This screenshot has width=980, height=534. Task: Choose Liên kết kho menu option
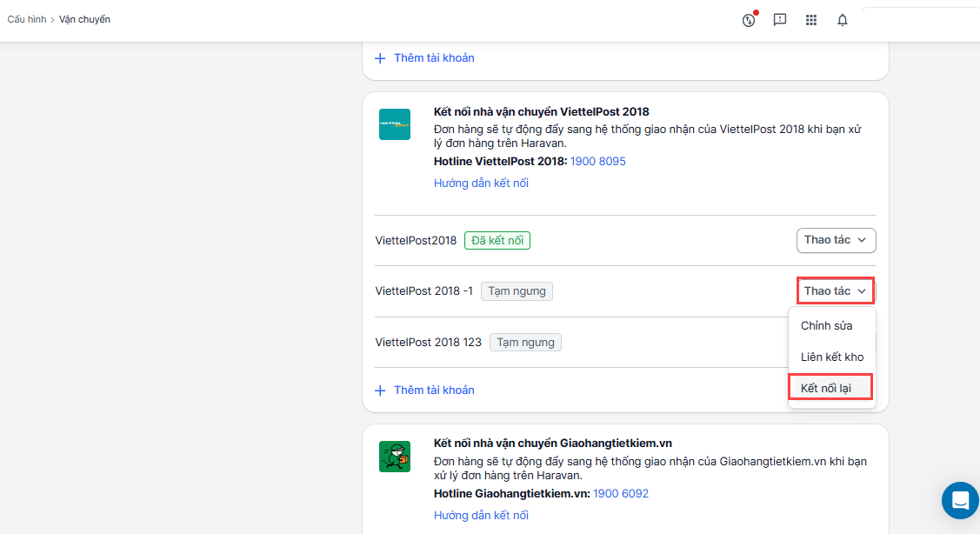(831, 357)
